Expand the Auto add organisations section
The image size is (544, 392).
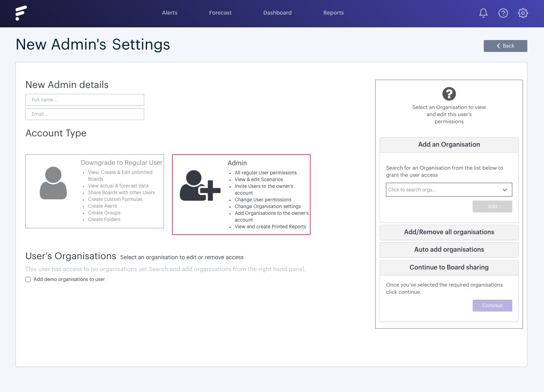click(449, 250)
